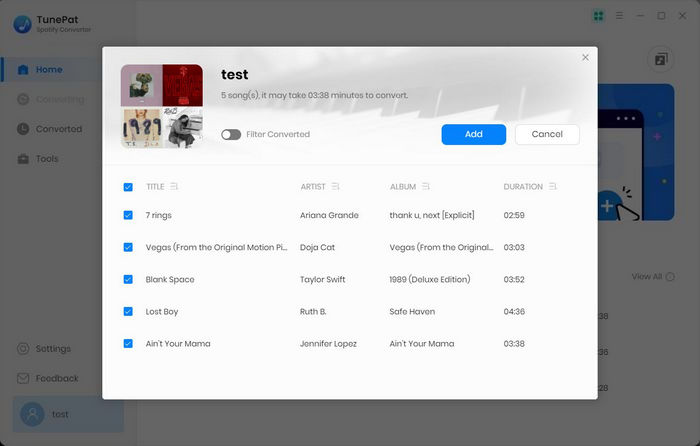
Task: Uncheck the Ain't Your Mama song checkbox
Action: pyautogui.click(x=128, y=344)
